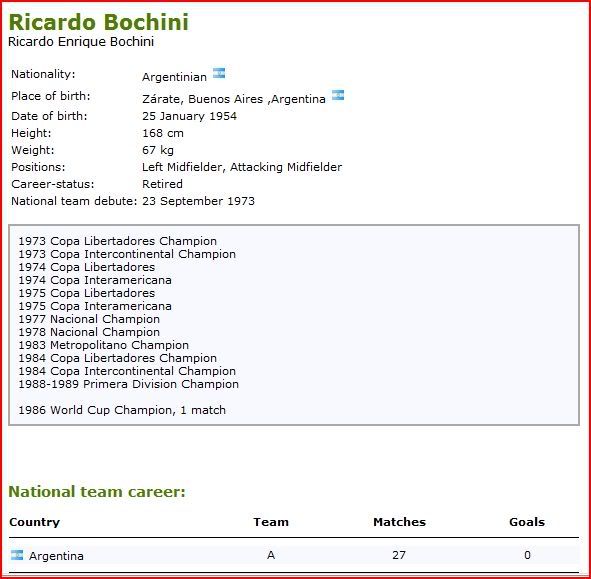Click the Matches column header
The height and width of the screenshot is (579, 591).
coord(399,522)
